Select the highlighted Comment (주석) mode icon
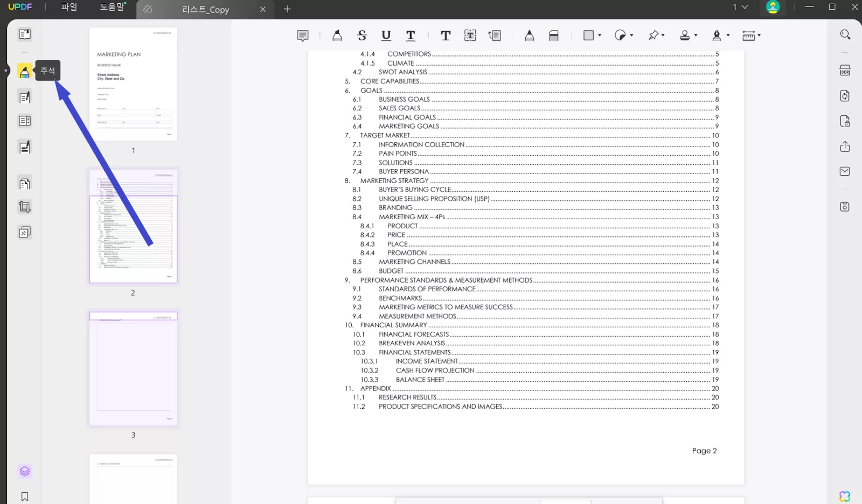This screenshot has width=862, height=504. [25, 71]
